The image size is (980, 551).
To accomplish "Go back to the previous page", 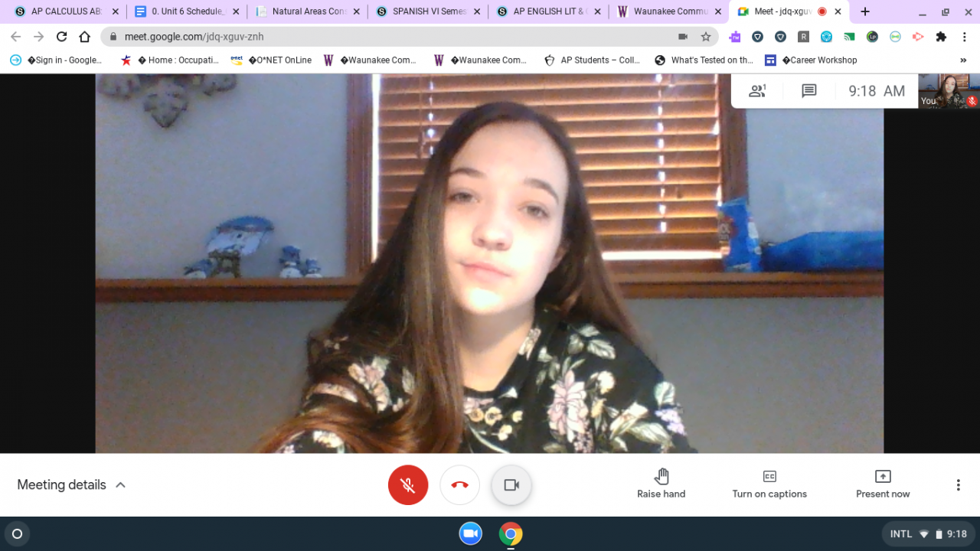I will [16, 37].
